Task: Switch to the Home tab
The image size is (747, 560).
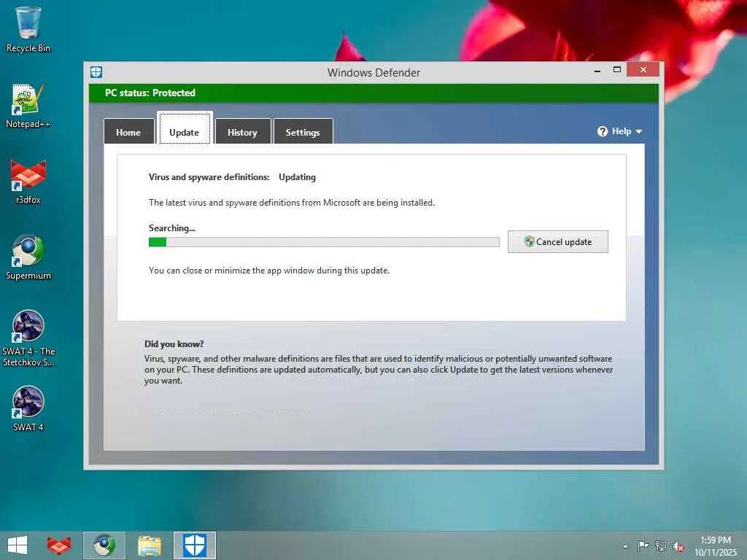Action: tap(128, 131)
